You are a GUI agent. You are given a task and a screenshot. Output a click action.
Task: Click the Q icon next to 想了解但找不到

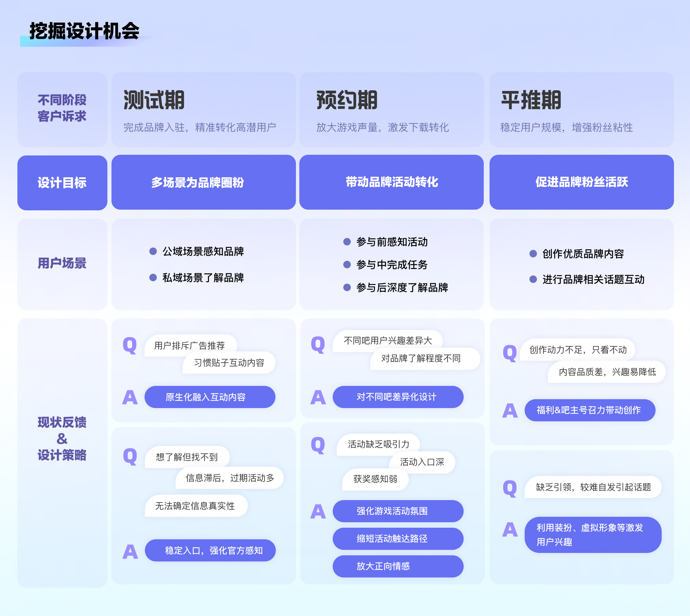coord(130,457)
